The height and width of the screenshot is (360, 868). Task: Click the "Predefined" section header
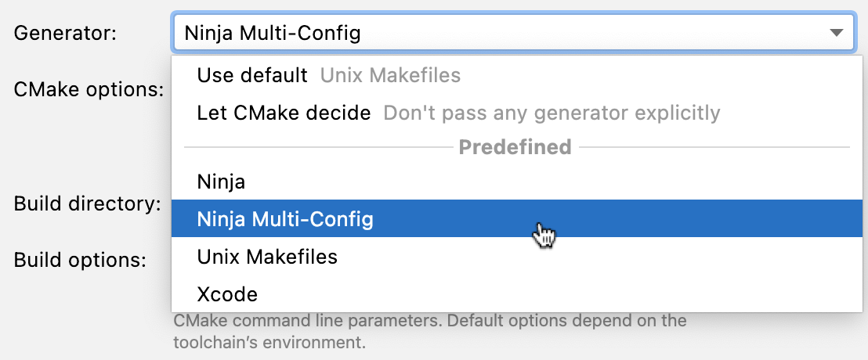click(515, 147)
